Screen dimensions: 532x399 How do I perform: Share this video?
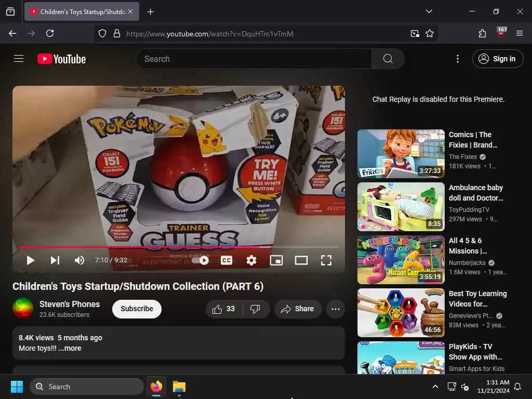298,309
